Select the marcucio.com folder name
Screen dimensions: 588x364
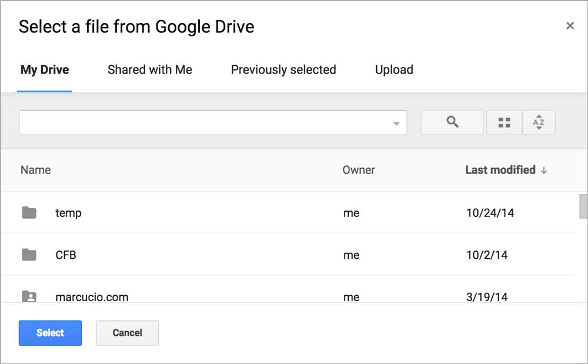[92, 297]
